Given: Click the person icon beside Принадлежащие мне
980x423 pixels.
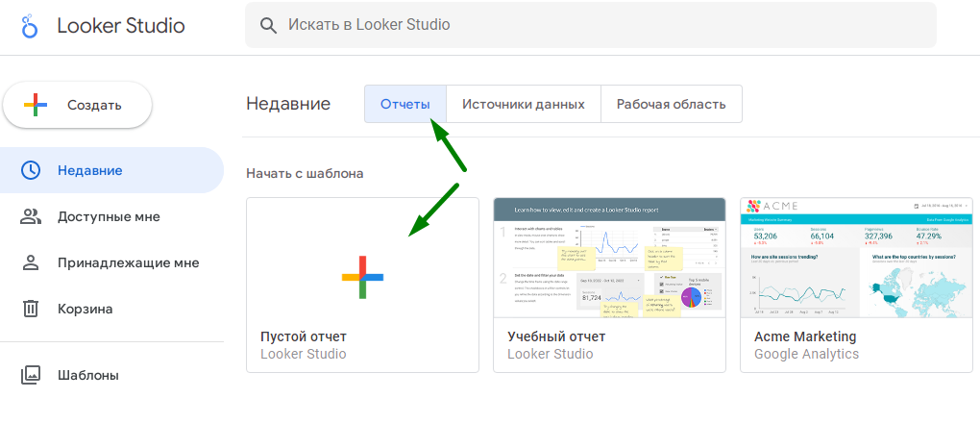Looking at the screenshot, I should point(31,262).
